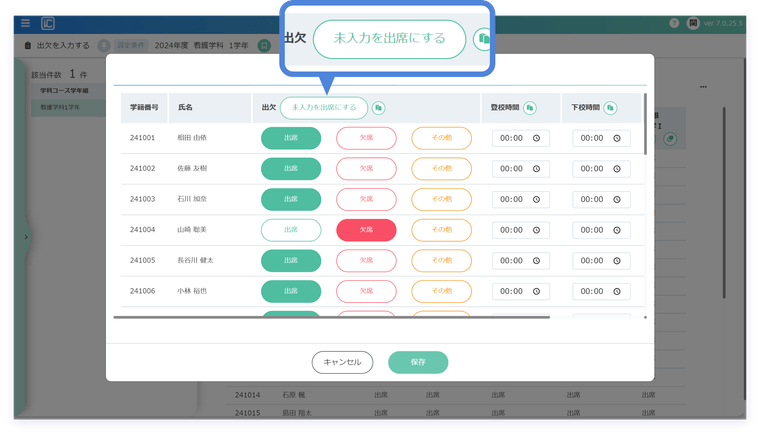Mark student 241005 as 欠席
Screen dimensions: 760x436
366,261
